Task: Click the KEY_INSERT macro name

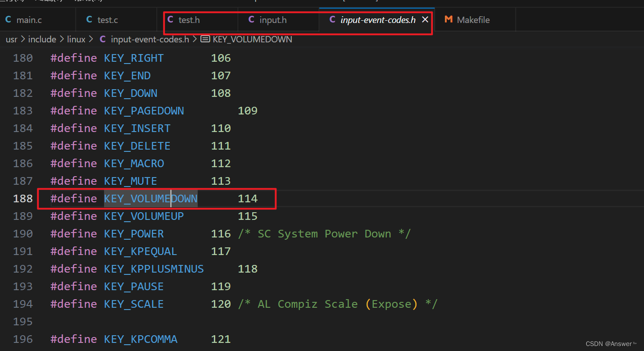Action: click(x=137, y=128)
